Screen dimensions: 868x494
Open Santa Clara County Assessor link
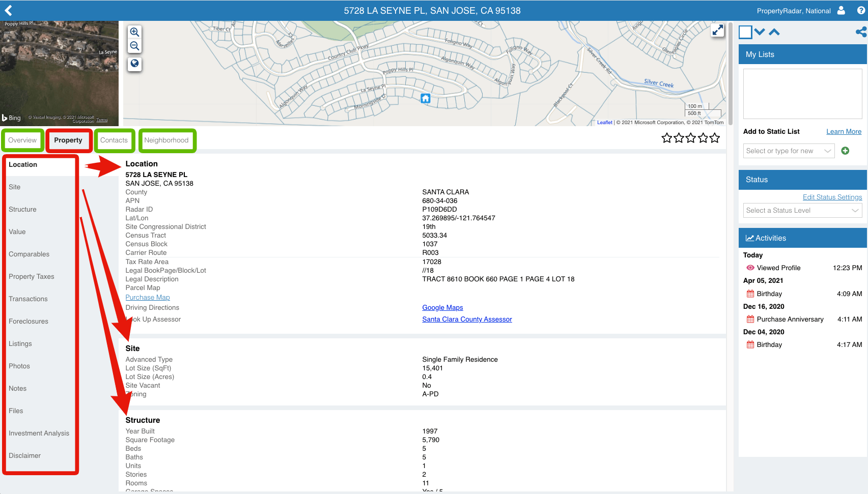click(x=467, y=319)
